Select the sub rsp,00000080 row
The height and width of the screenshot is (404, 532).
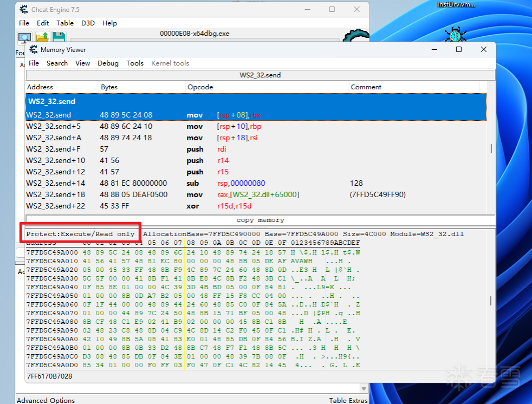pyautogui.click(x=256, y=183)
